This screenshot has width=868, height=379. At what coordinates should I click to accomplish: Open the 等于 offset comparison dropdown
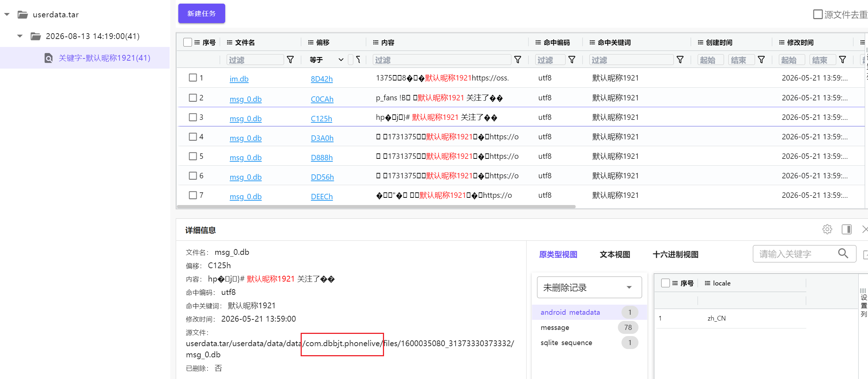tap(327, 60)
